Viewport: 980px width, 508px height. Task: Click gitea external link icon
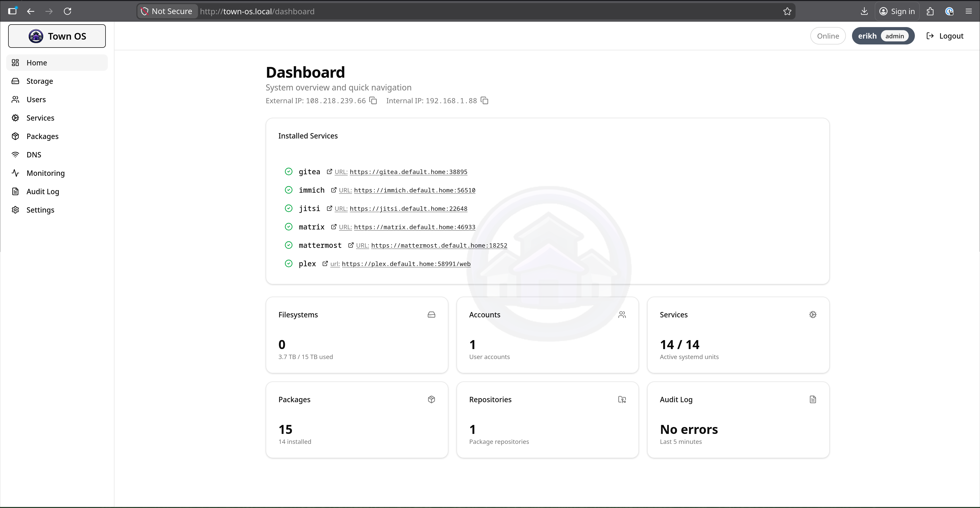click(330, 172)
